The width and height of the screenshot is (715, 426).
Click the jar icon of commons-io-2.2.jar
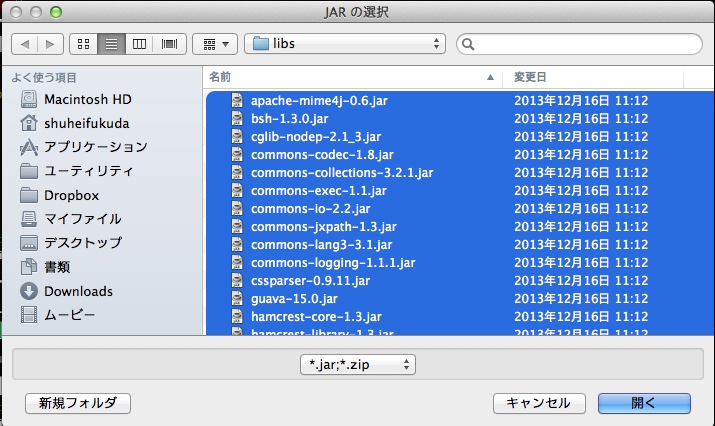pyautogui.click(x=237, y=208)
